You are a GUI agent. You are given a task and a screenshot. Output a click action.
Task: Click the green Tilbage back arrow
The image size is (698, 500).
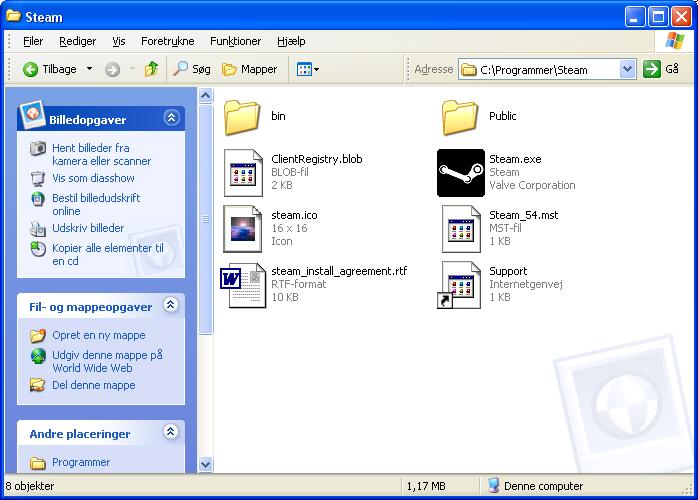pyautogui.click(x=30, y=69)
